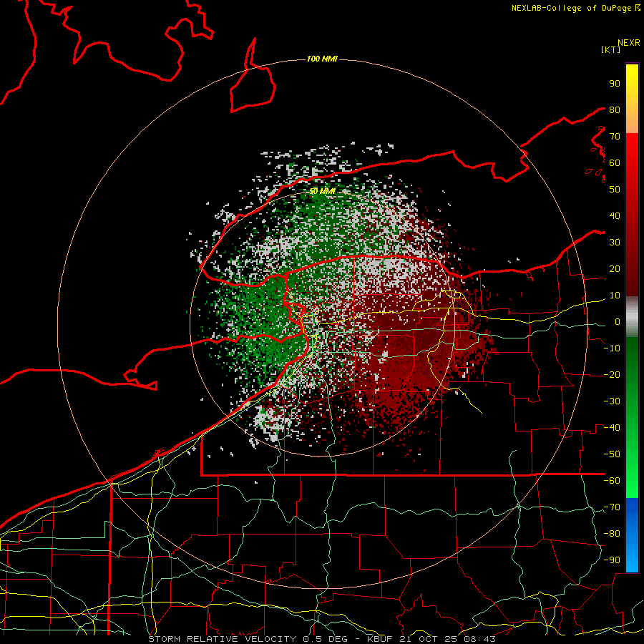Image resolution: width=644 pixels, height=644 pixels.
Task: Click the positive 90 scale value
Action: [615, 84]
